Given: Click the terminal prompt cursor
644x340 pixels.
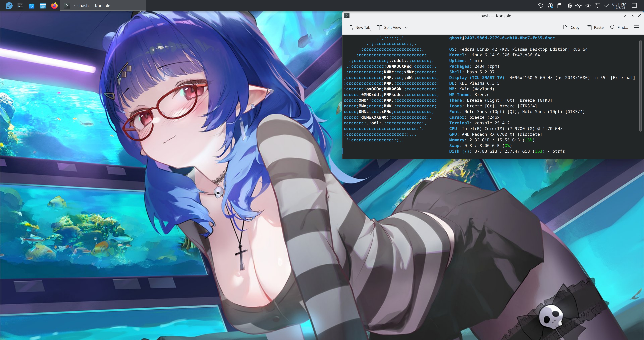Looking at the screenshot, I should [x=343, y=151].
